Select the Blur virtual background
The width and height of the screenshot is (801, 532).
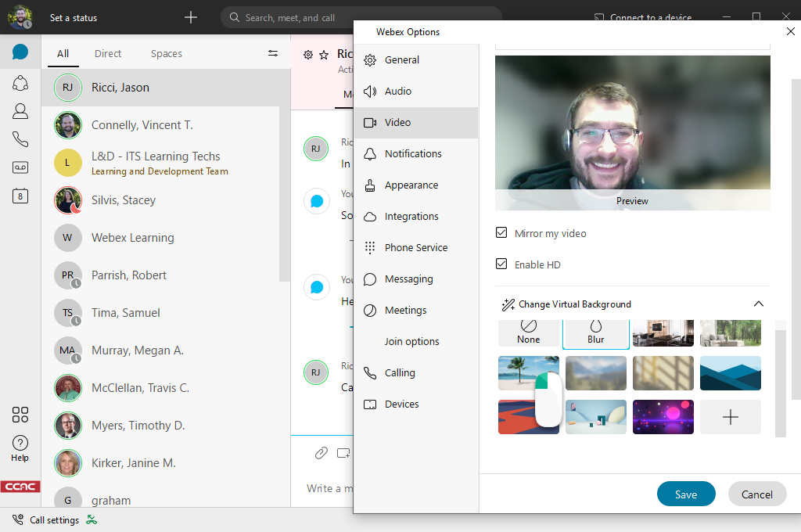point(595,334)
